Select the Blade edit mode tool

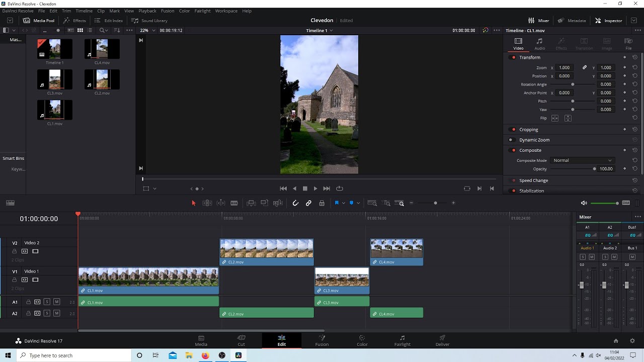coord(234,203)
